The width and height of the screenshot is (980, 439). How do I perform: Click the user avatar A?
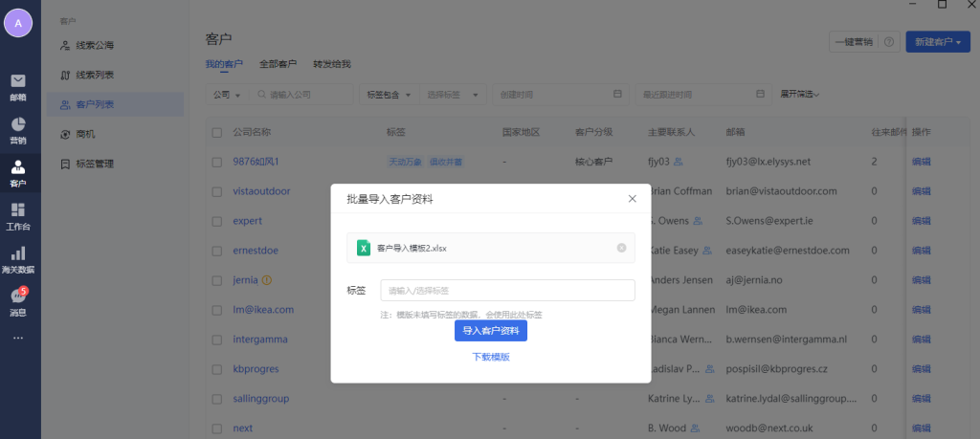(x=18, y=23)
